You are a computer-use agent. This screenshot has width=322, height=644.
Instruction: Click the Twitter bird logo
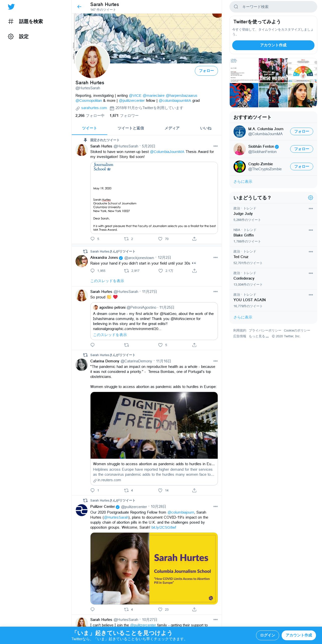[11, 7]
